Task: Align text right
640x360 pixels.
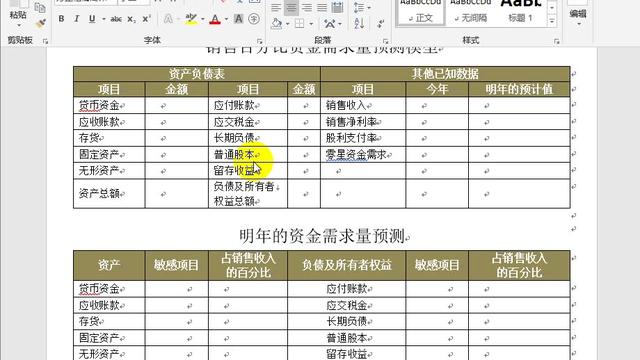Action: click(307, 7)
